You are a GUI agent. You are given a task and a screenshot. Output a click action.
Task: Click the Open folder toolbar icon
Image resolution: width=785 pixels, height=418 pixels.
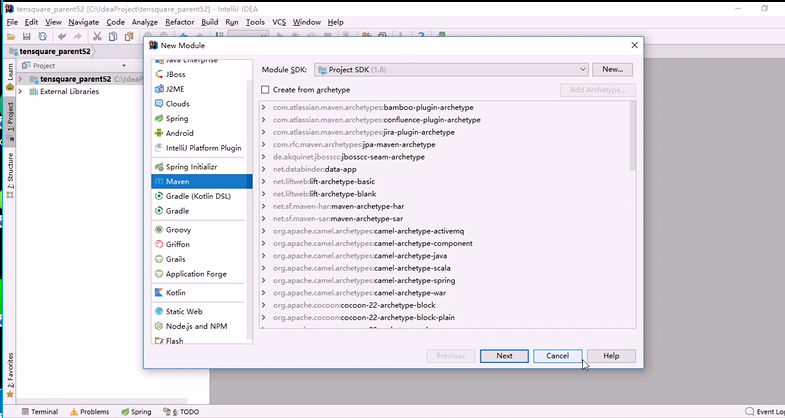(11, 37)
